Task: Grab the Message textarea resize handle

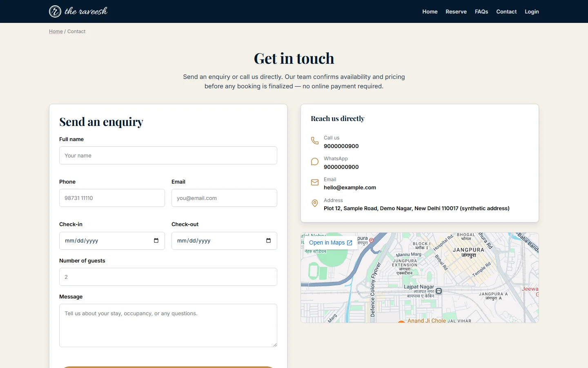Action: click(x=275, y=345)
